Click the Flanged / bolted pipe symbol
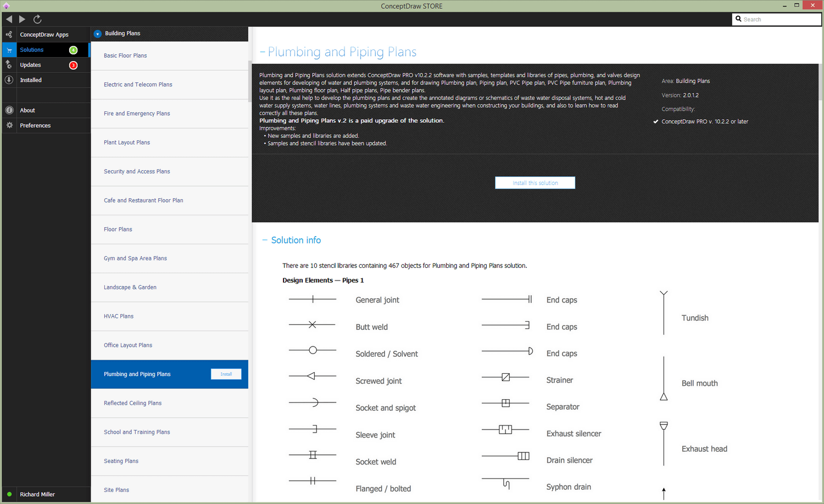 pos(313,481)
